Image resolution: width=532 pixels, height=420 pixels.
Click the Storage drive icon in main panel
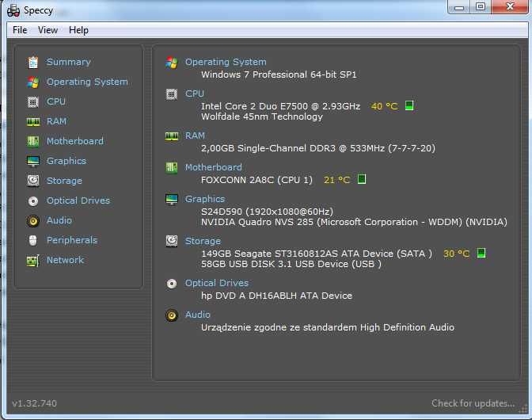tap(172, 241)
